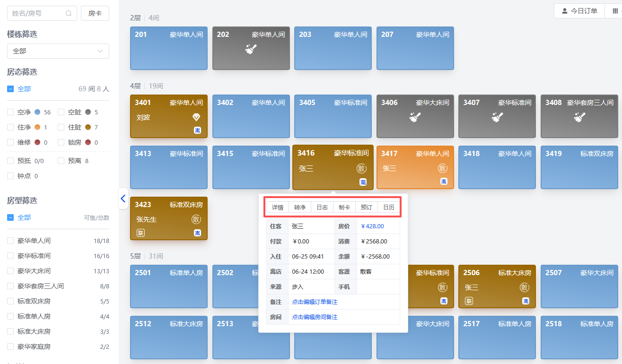
Task: Check the 预离 filter
Action: 61,161
